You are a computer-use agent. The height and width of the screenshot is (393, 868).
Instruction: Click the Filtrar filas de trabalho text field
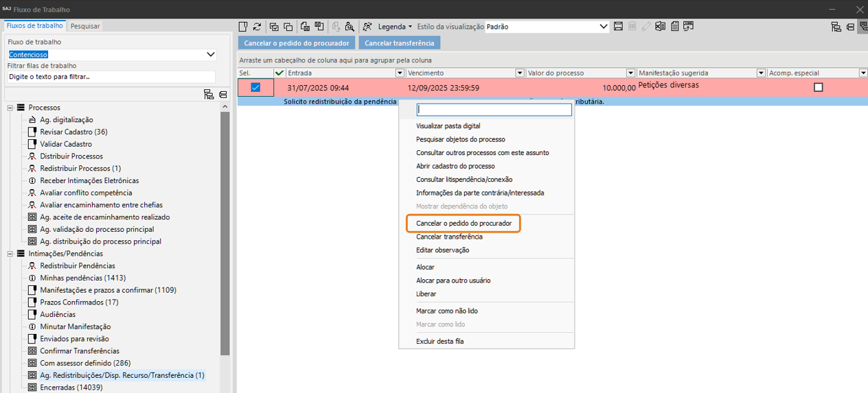click(111, 77)
